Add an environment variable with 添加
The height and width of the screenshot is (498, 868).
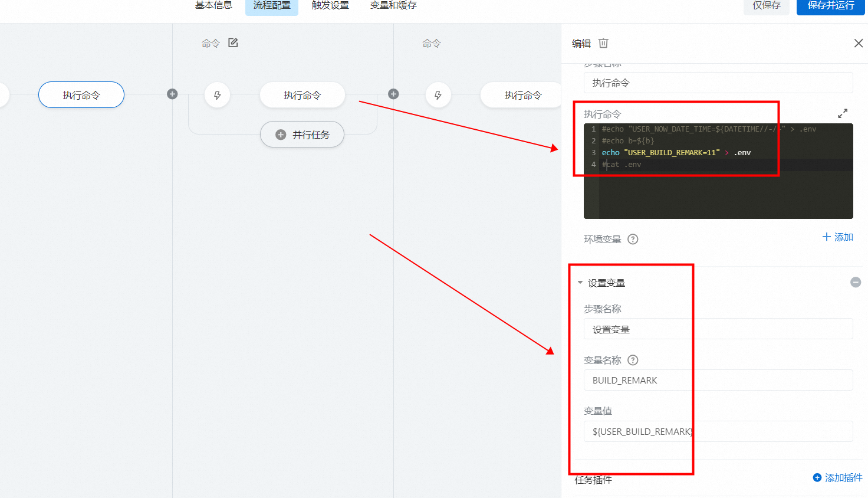(x=838, y=237)
